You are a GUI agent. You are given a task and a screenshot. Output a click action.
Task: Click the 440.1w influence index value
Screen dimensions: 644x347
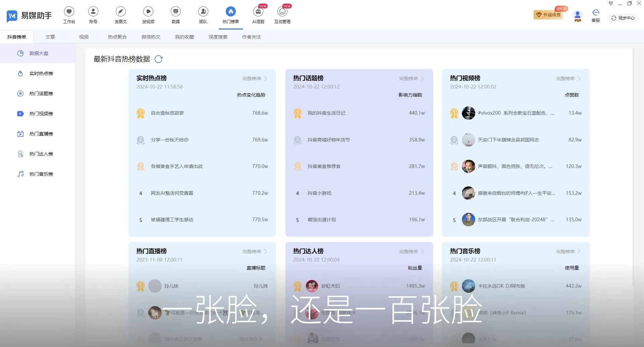pos(417,113)
